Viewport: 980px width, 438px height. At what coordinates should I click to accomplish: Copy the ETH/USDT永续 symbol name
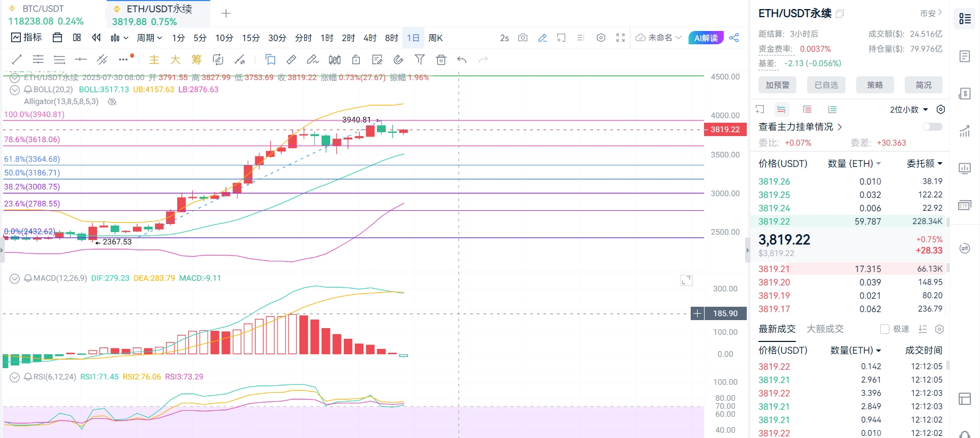[840, 13]
